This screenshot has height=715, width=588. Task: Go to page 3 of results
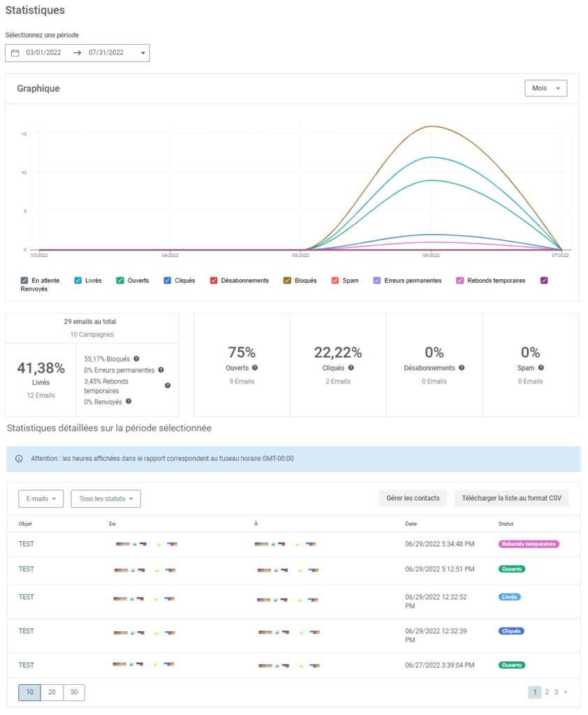pyautogui.click(x=556, y=692)
